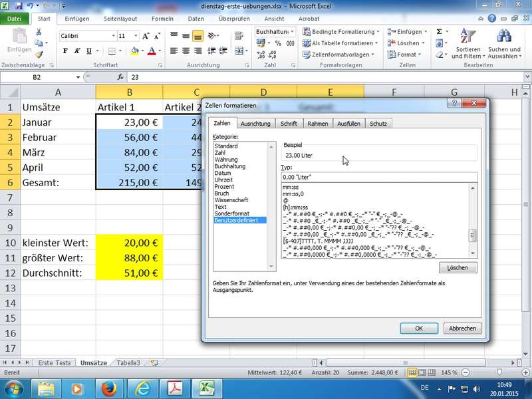The height and width of the screenshot is (399, 532).
Task: Open the Schutz tab in dialog
Action: [378, 123]
